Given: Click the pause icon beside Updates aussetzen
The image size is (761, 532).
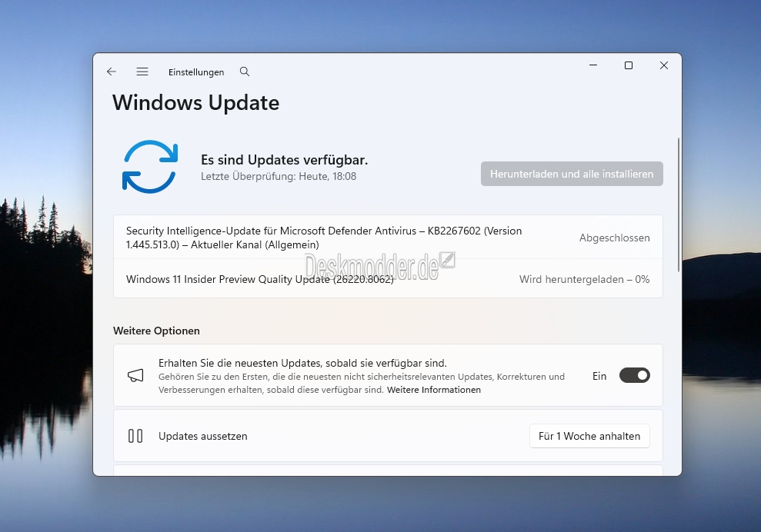Looking at the screenshot, I should 135,436.
